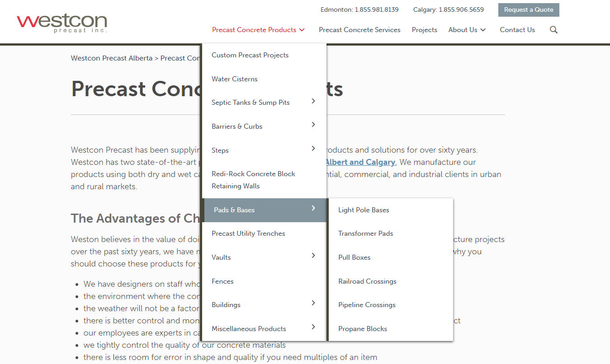Follow Westcon Precast Alberta breadcrumb
This screenshot has height=364, width=610.
click(112, 58)
